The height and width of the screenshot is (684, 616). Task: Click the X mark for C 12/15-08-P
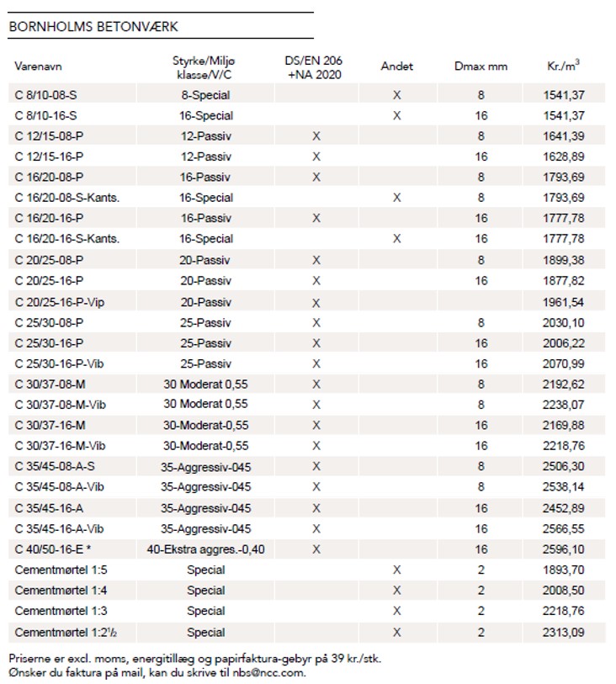point(316,136)
